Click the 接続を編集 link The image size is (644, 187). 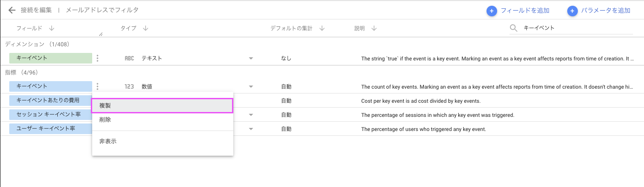[x=36, y=10]
